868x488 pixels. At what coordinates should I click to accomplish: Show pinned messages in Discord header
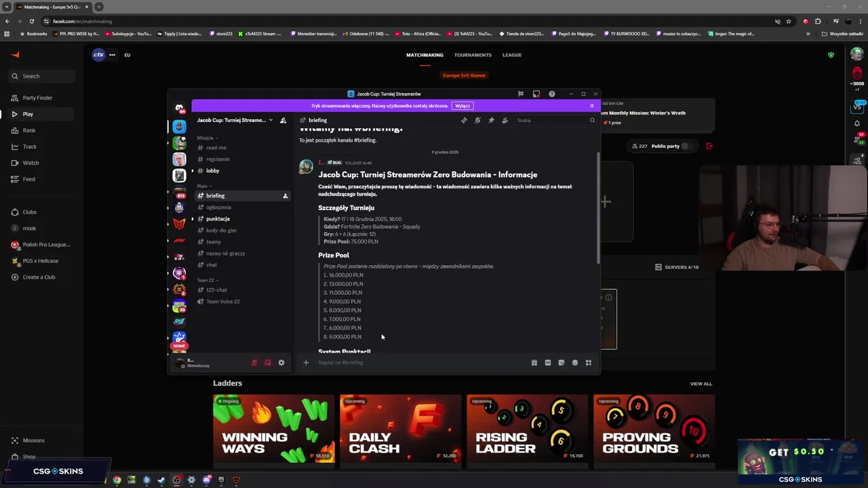(491, 120)
